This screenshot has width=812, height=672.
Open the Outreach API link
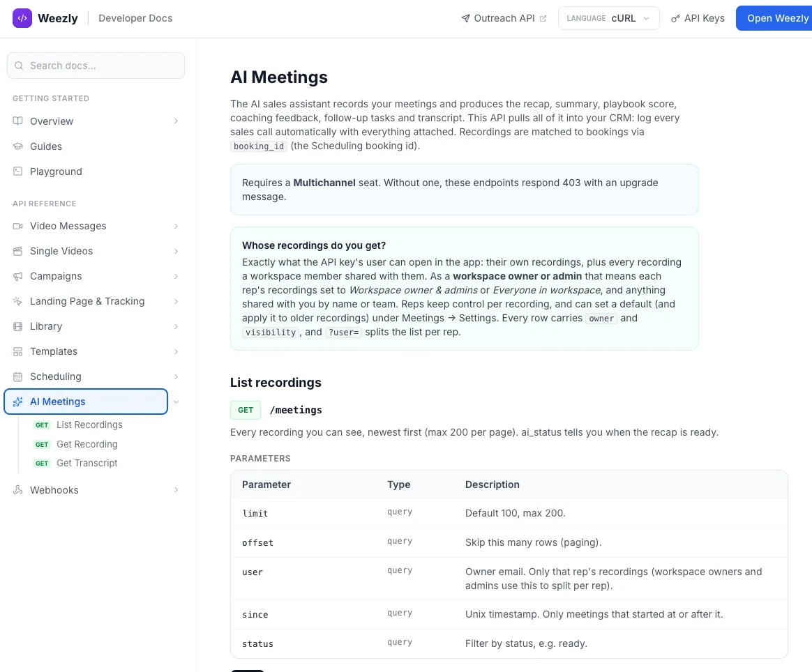(x=504, y=18)
